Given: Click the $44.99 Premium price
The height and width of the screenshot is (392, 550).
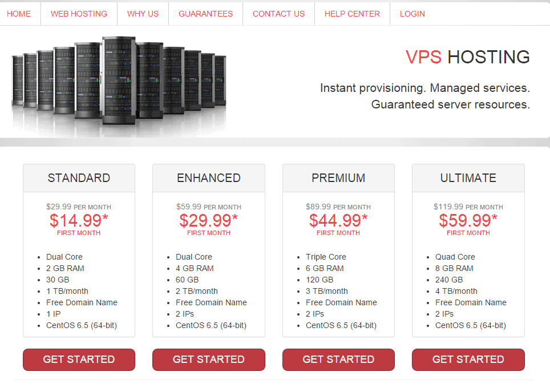Looking at the screenshot, I should point(338,220).
